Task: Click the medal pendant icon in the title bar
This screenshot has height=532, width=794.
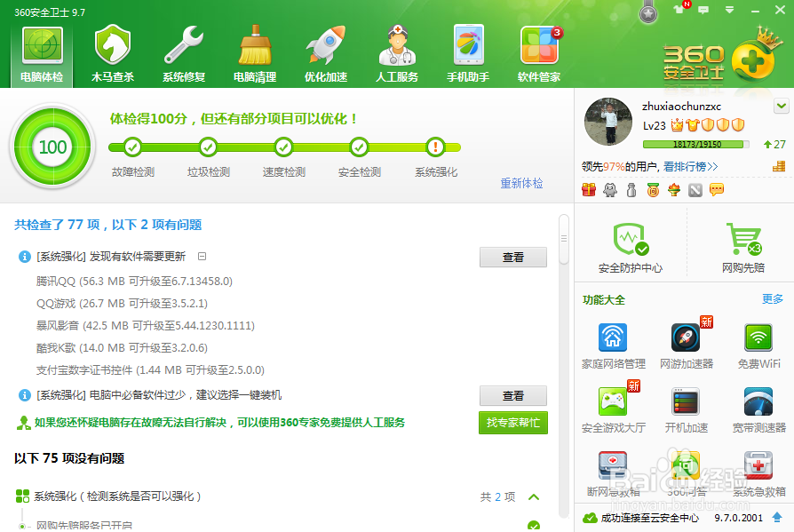Action: click(648, 12)
